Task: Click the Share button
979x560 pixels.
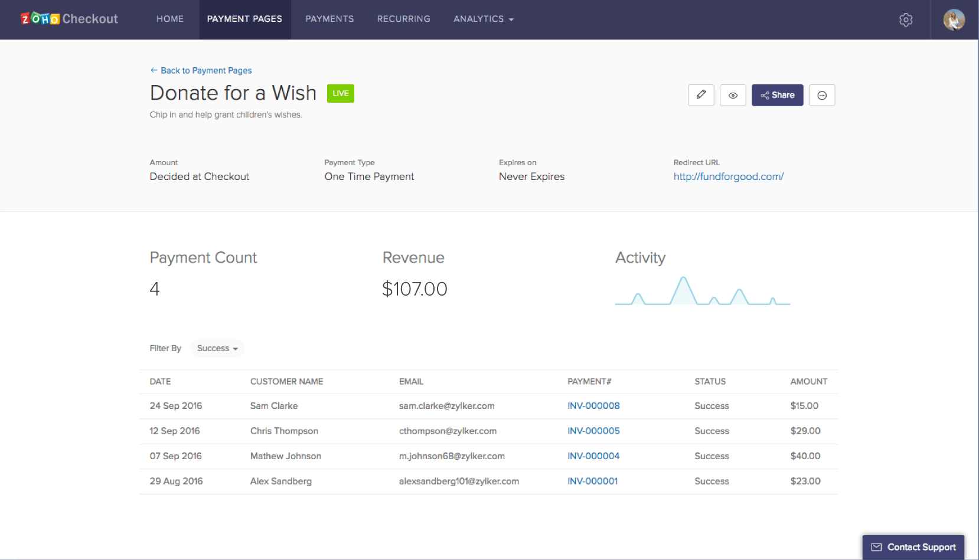Action: point(777,95)
